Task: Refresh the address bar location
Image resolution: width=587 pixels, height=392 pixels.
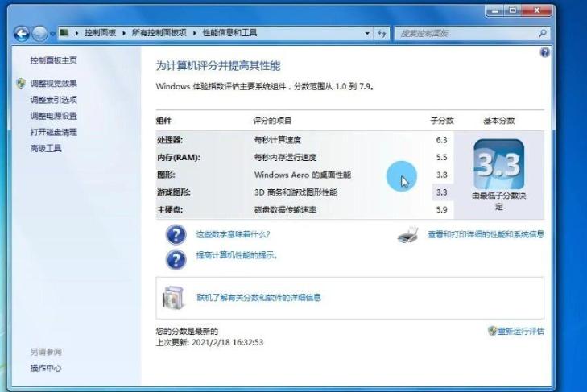Action: coord(382,33)
